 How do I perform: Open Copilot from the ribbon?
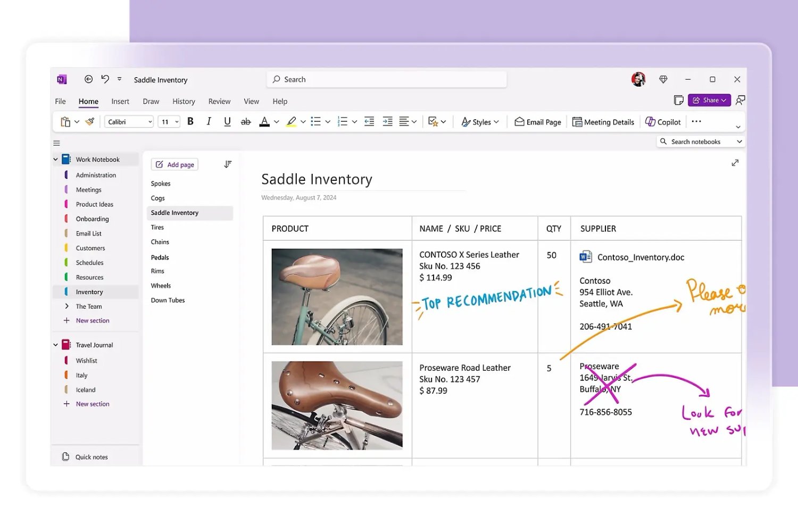click(x=663, y=122)
